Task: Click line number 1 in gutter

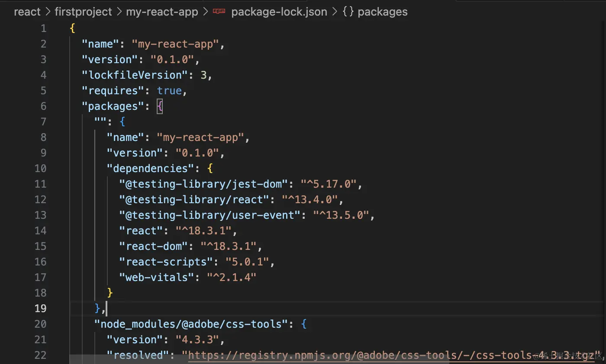Action: click(x=43, y=29)
